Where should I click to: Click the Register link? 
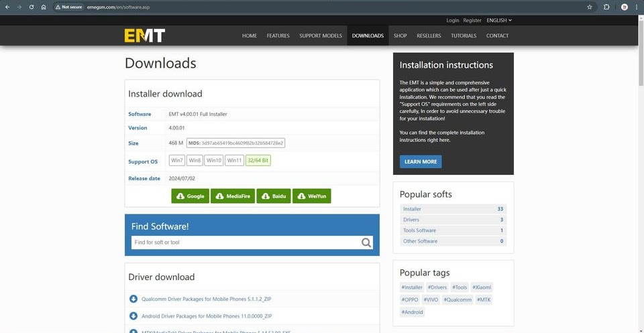pos(472,20)
